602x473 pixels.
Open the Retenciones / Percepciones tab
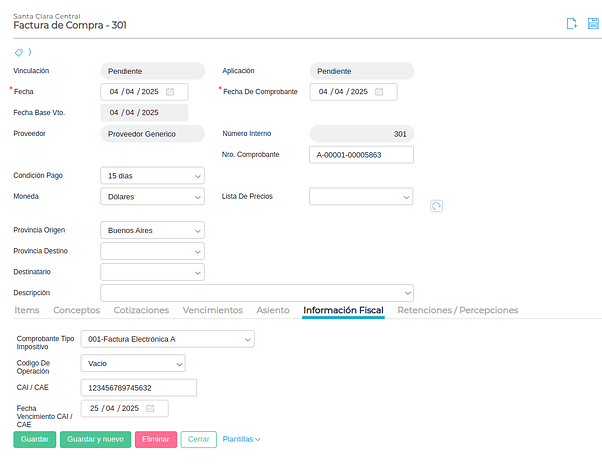tap(457, 310)
